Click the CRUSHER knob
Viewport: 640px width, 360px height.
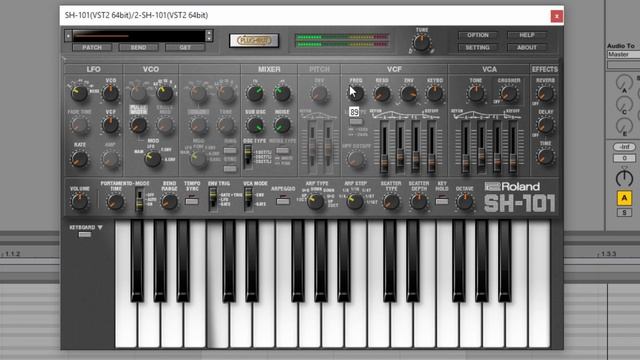tap(509, 93)
